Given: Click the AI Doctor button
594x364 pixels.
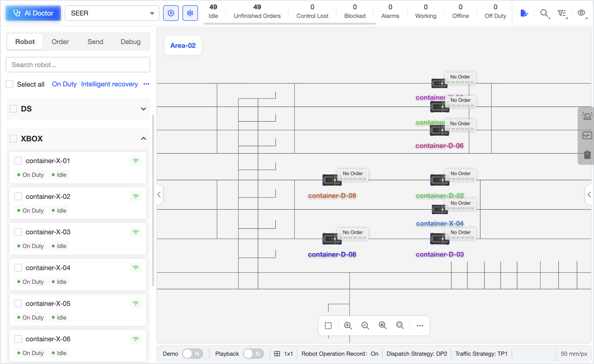Looking at the screenshot, I should point(33,13).
